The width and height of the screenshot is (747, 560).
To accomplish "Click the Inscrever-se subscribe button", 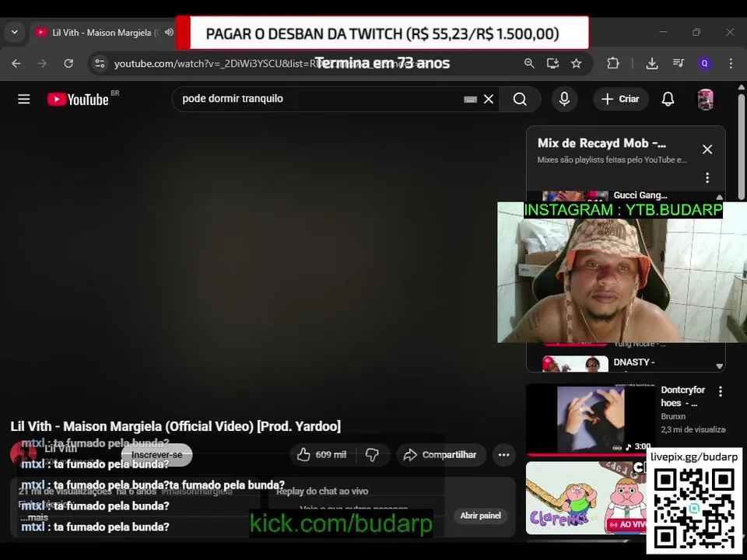I will point(156,455).
